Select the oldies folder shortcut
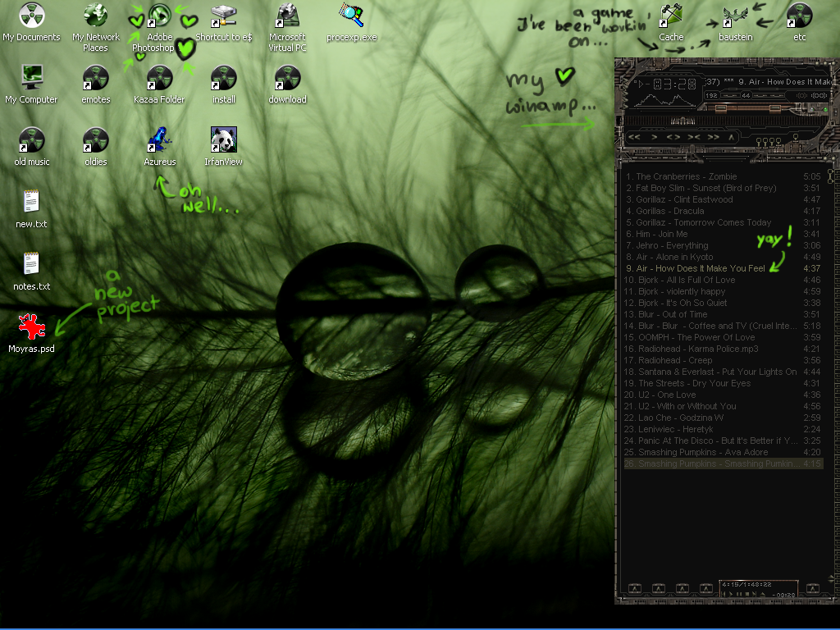 (95, 147)
